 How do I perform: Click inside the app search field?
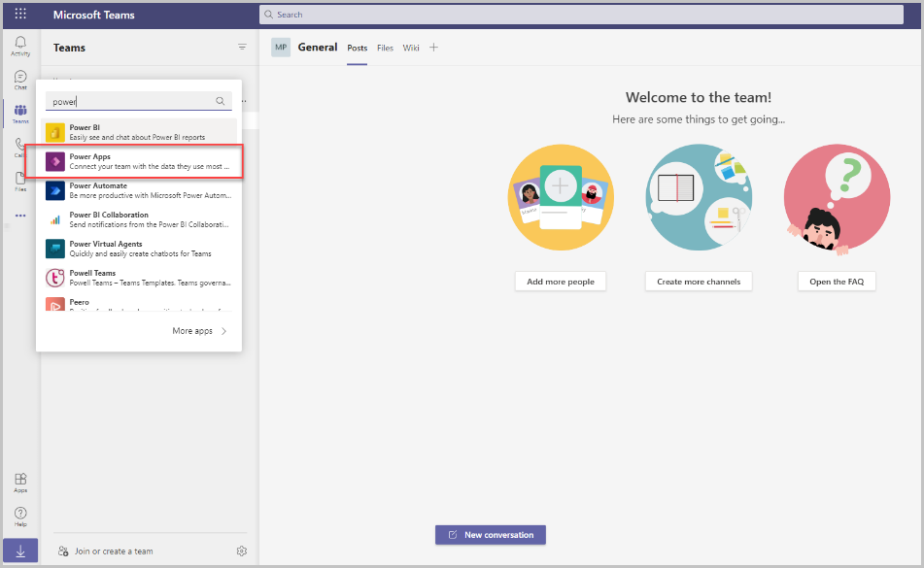131,100
